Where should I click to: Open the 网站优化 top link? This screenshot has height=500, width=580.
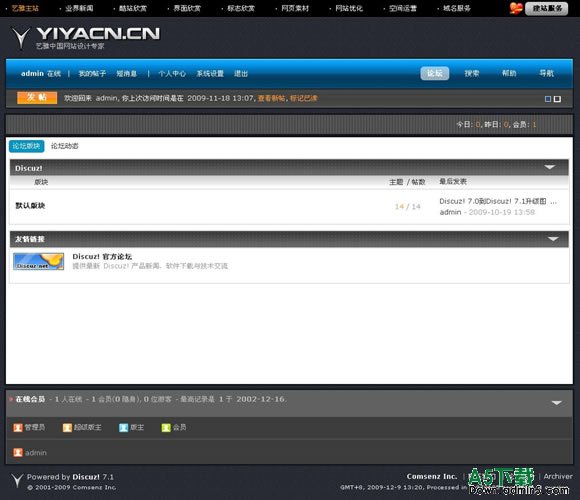pyautogui.click(x=349, y=8)
